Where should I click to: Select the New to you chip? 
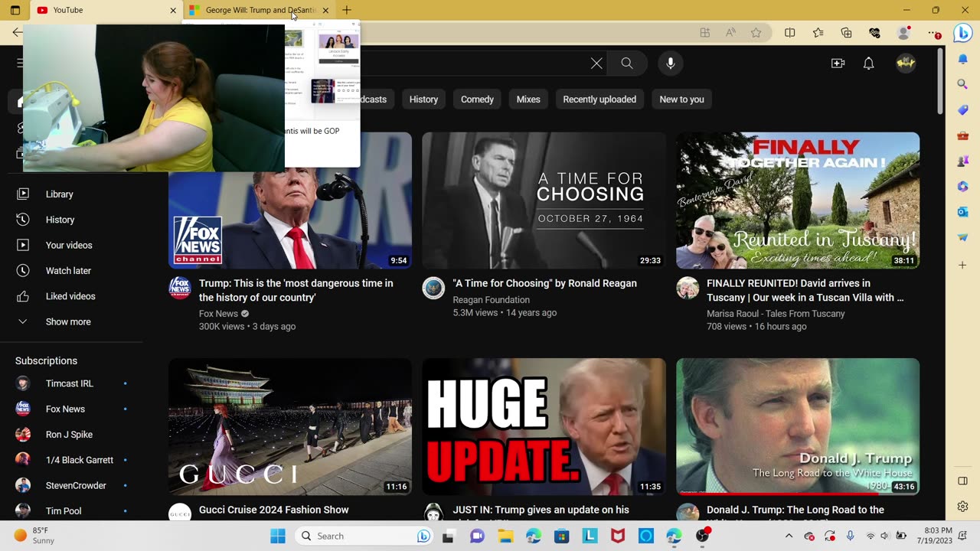(681, 99)
